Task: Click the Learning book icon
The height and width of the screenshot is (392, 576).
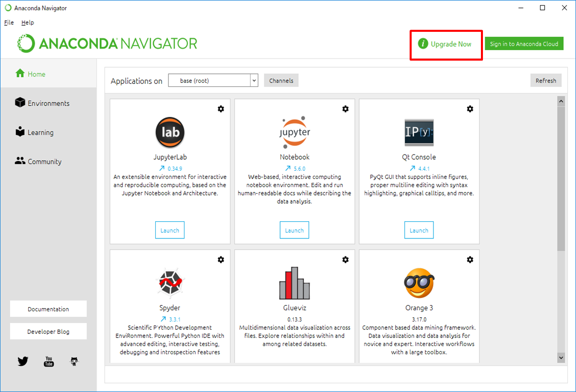Action: coord(20,131)
